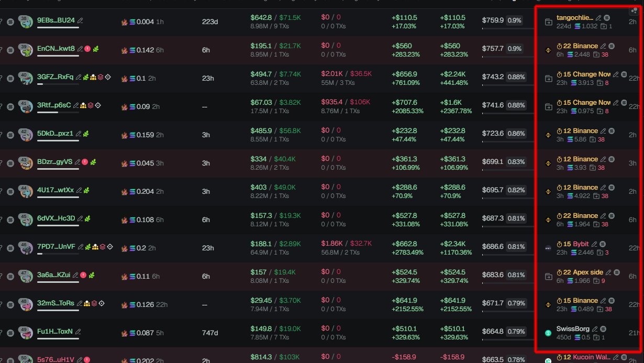Click the red alert icon next to EnCN...kwt8
Viewport: 644px width, 363px height.
[87, 49]
